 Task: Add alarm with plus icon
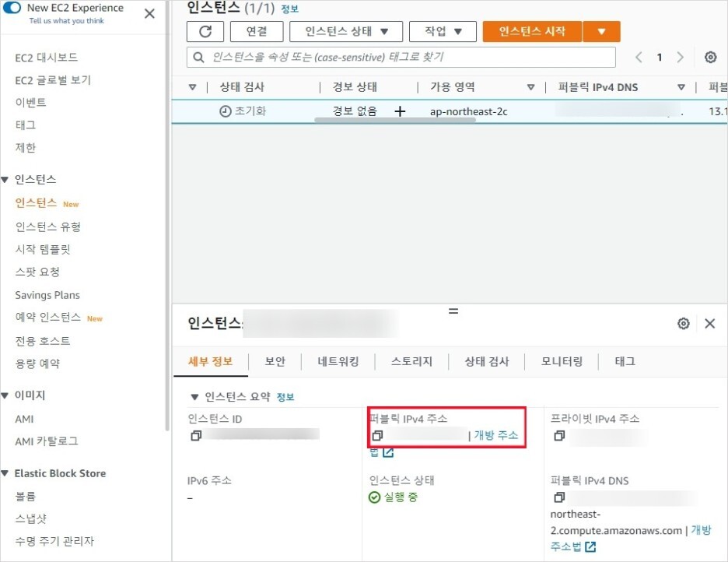point(400,111)
